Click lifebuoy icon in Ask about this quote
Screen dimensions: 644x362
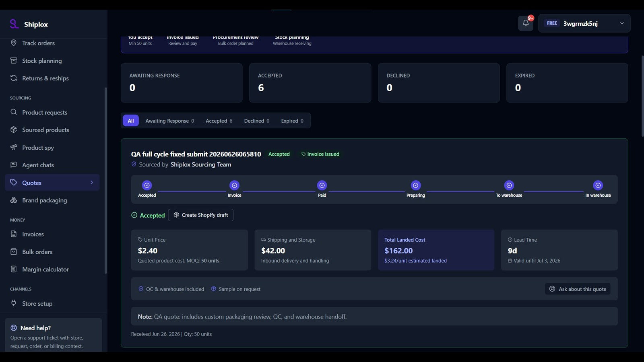(552, 289)
